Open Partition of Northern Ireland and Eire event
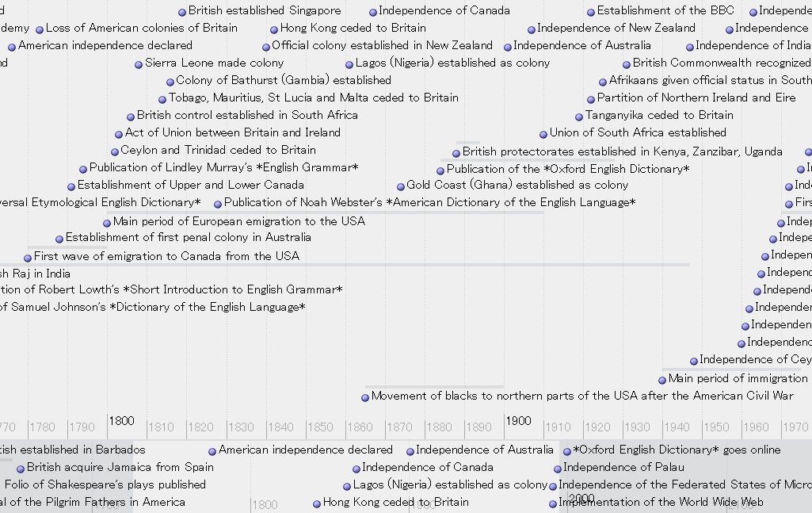 (696, 98)
